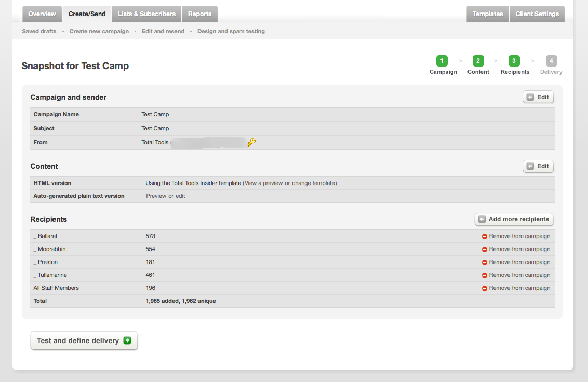Click the red remove icon beside All Staff Members
Image resolution: width=588 pixels, height=382 pixels.
pos(484,288)
